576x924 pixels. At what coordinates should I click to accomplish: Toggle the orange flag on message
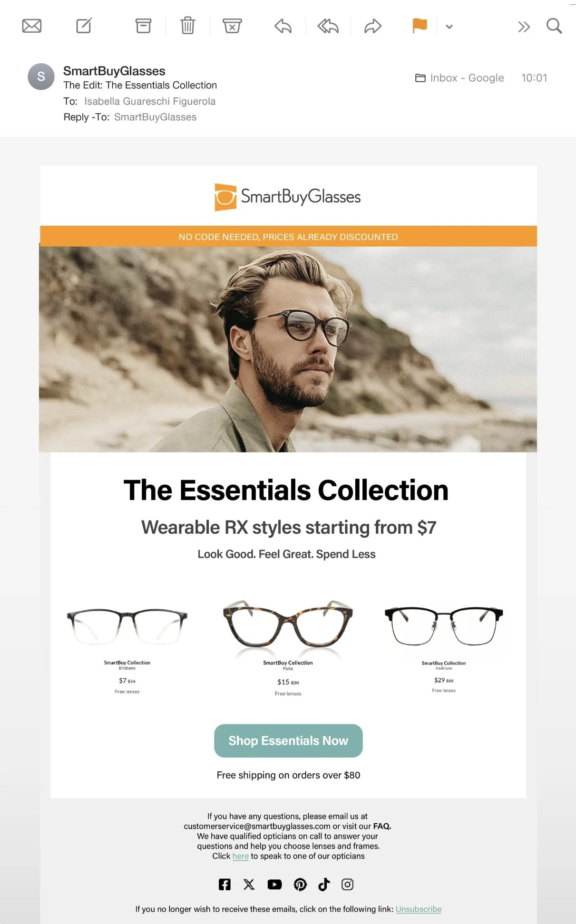(x=420, y=26)
